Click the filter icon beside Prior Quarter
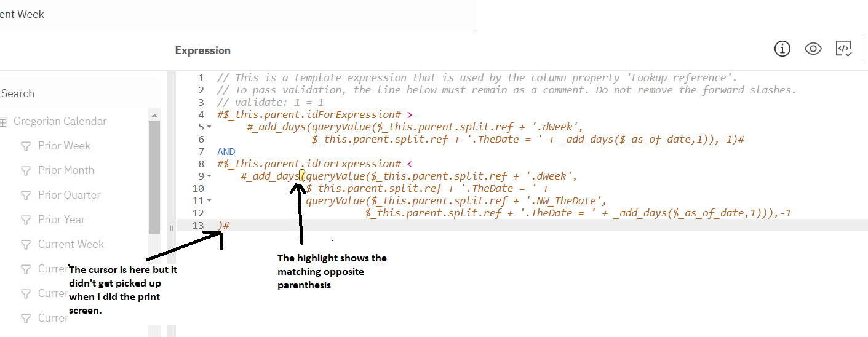Screen dimensions: 868x337 tap(25, 195)
